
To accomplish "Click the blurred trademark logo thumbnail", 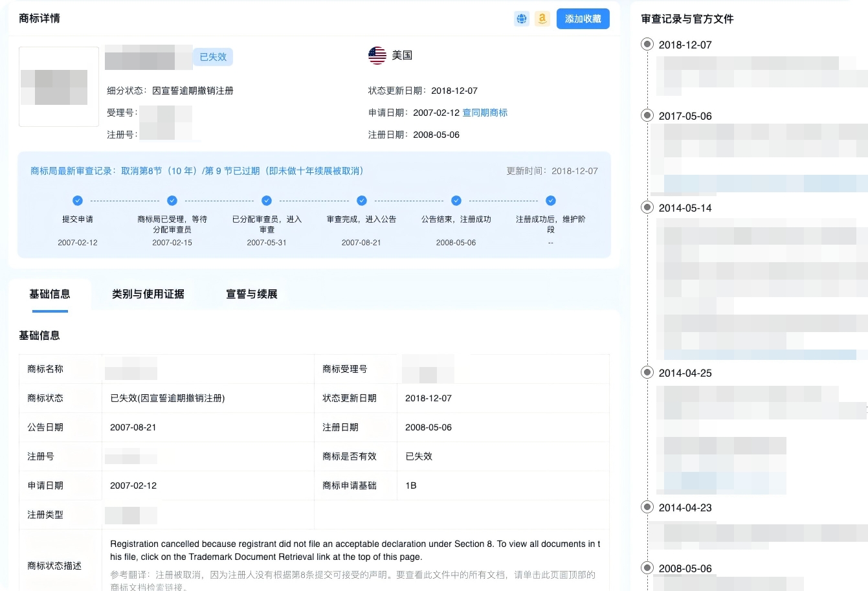I will click(x=59, y=87).
